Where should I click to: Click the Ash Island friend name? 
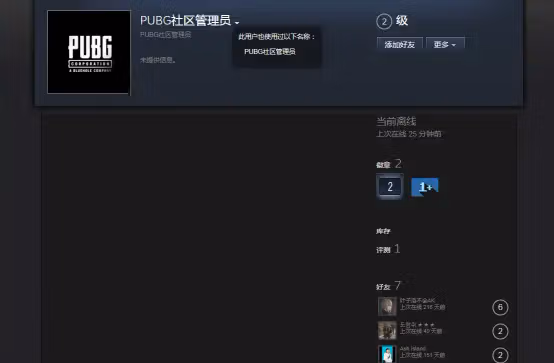[413, 349]
